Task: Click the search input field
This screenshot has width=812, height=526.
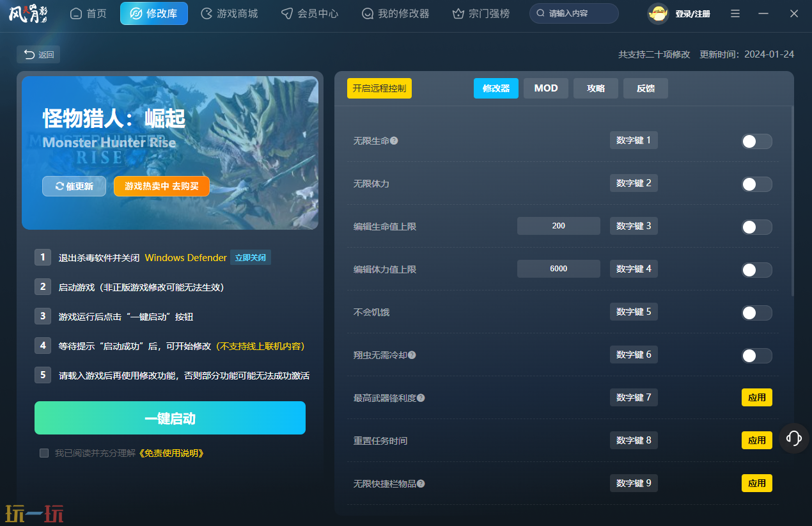Action: tap(574, 13)
